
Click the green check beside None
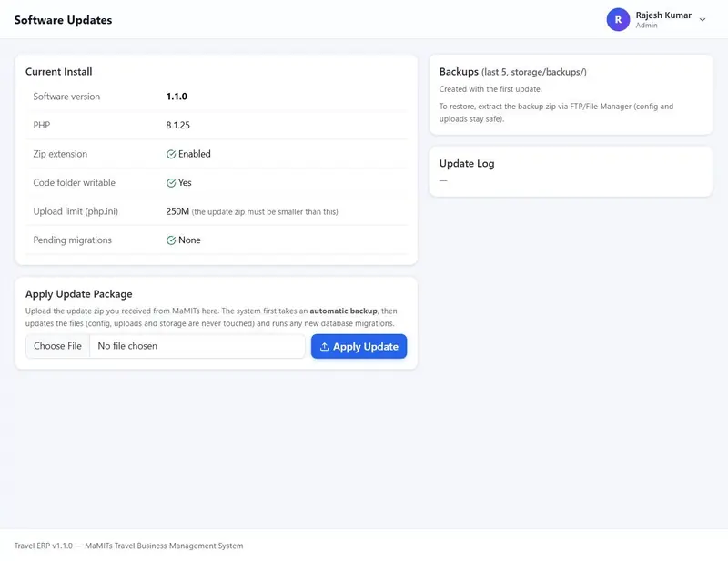click(171, 240)
